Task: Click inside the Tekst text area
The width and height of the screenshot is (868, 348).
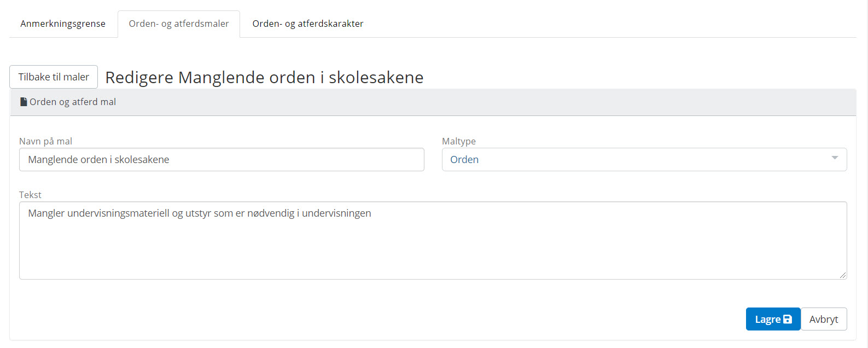Action: (432, 246)
